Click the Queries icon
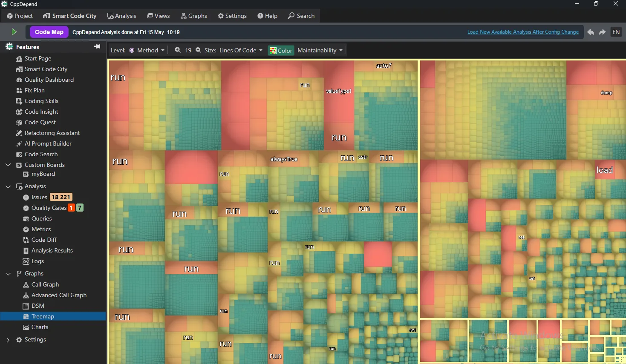This screenshot has height=364, width=626. click(26, 219)
